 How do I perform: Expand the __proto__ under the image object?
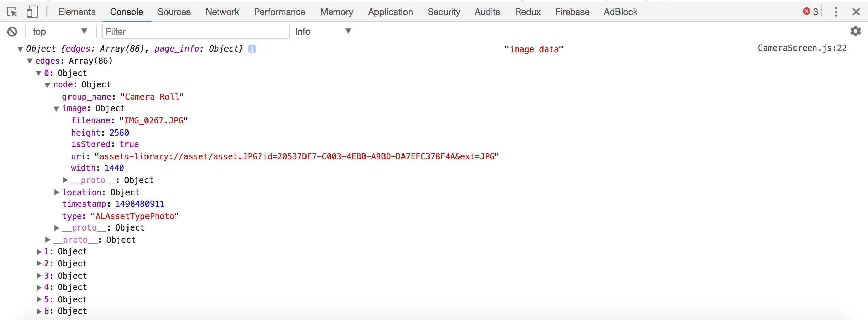point(65,180)
